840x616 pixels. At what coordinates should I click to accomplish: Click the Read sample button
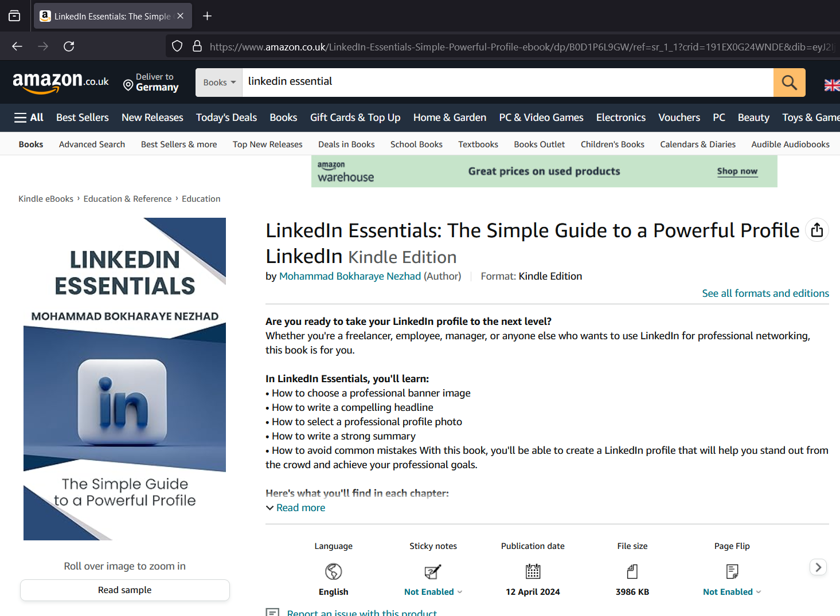[124, 590]
